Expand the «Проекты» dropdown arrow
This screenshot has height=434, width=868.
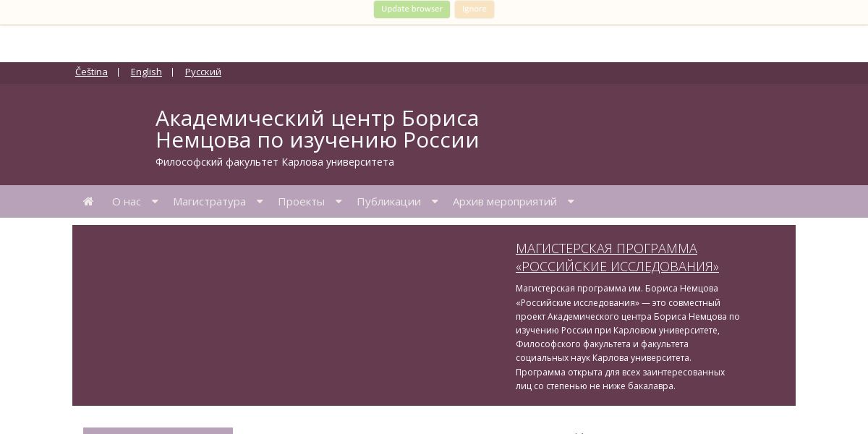tap(339, 202)
